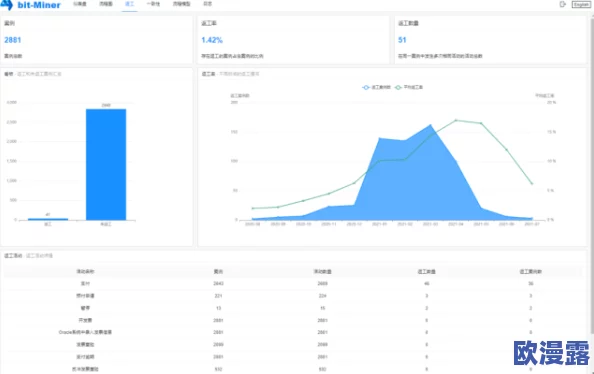Click the 返工数量 column header
Screen dimensions: 594x374
427,272
